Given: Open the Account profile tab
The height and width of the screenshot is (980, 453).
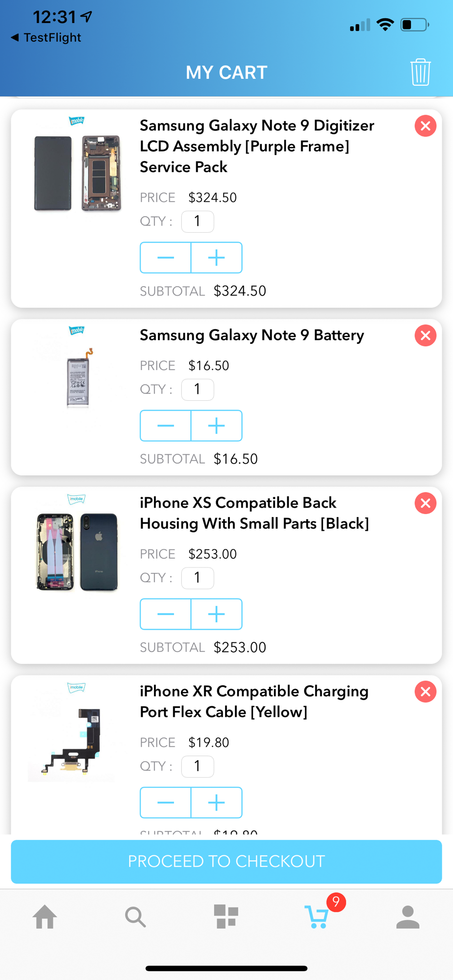Looking at the screenshot, I should coord(407,917).
